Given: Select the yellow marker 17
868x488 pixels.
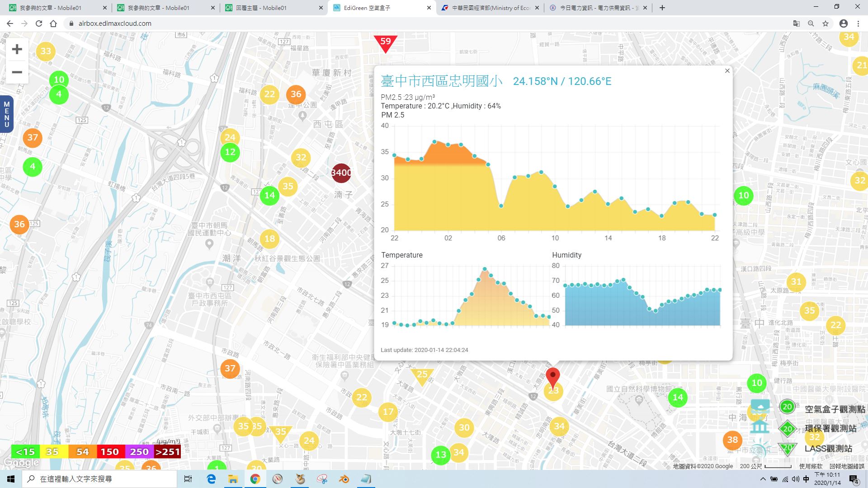Looking at the screenshot, I should (388, 412).
